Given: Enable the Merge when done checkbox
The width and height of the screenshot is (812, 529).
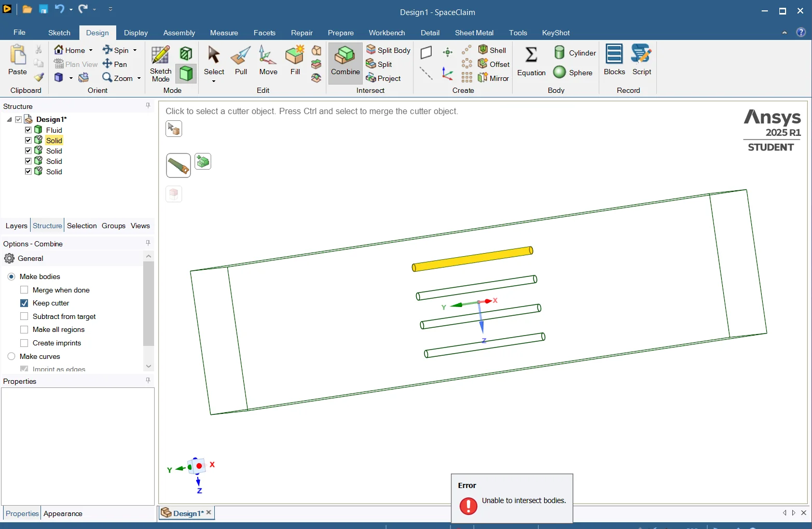Looking at the screenshot, I should click(x=24, y=290).
